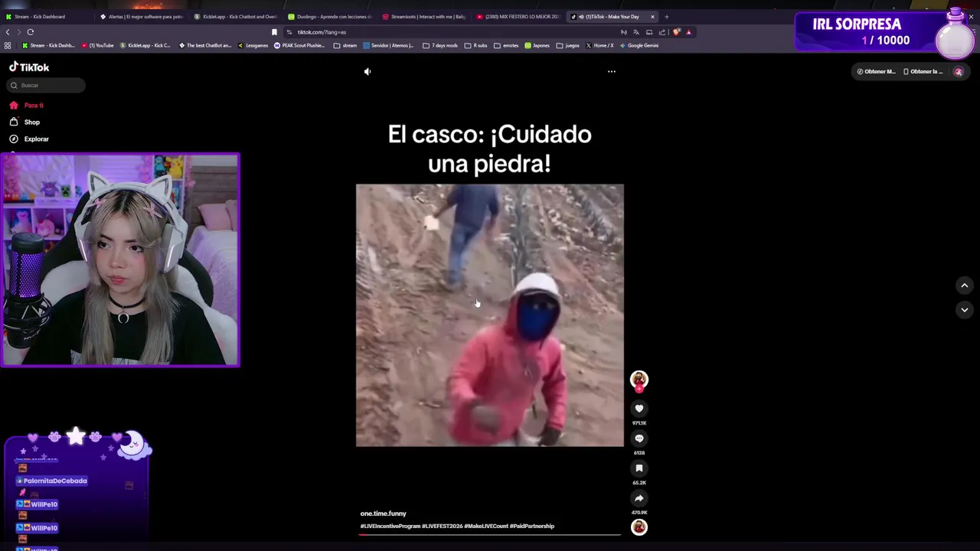980x551 pixels.
Task: Click the streamer webcam overlay
Action: [x=120, y=260]
